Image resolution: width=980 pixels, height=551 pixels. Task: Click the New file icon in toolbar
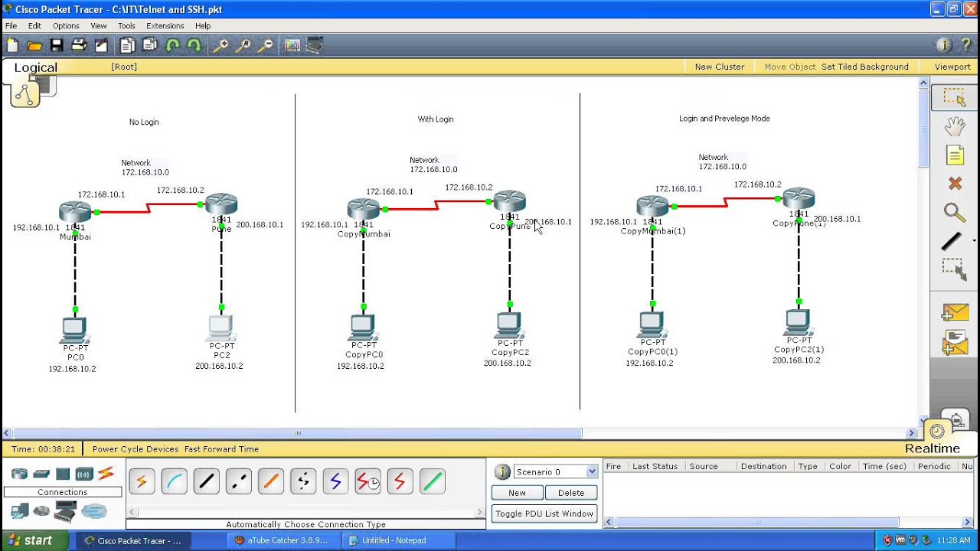click(x=12, y=46)
